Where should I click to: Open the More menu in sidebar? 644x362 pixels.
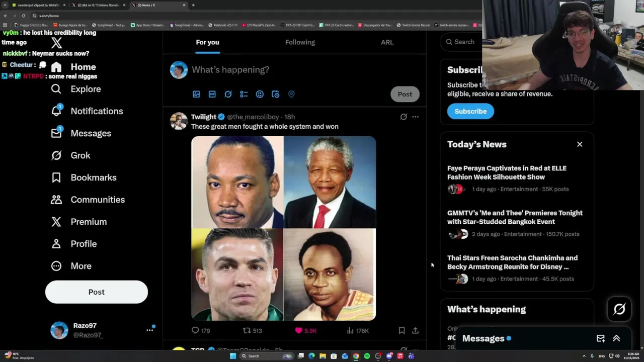71,266
